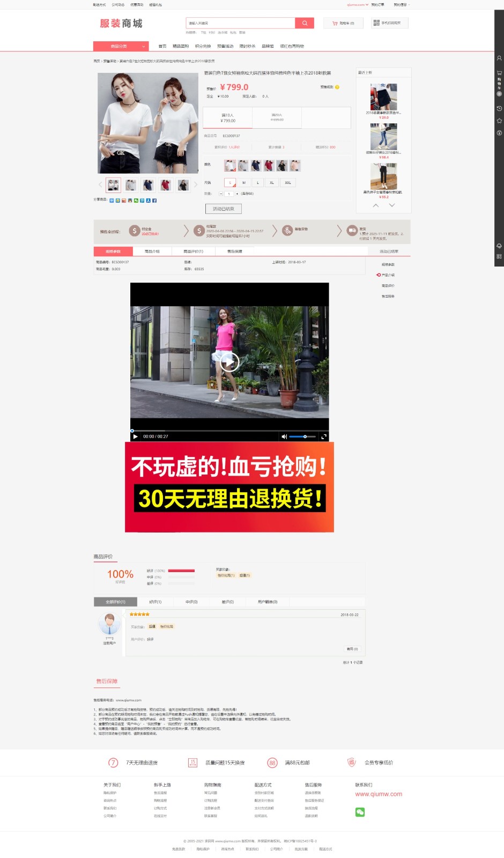The image size is (504, 858).
Task: Open browsing history icon in right sidebar
Action: (x=499, y=108)
